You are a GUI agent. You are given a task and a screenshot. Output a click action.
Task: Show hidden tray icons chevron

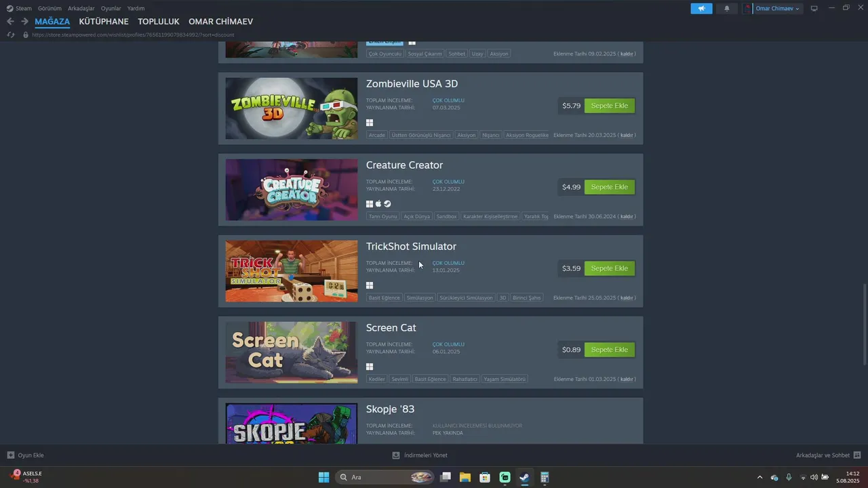(759, 477)
